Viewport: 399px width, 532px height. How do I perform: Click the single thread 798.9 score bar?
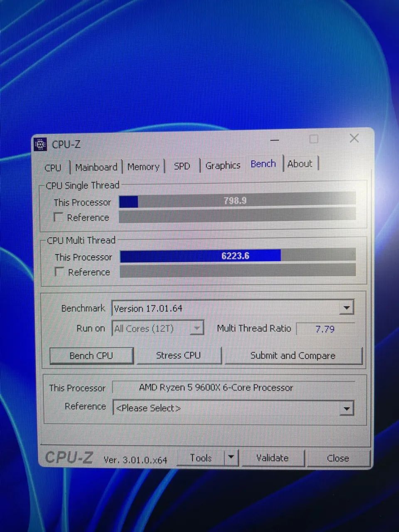[x=237, y=201]
